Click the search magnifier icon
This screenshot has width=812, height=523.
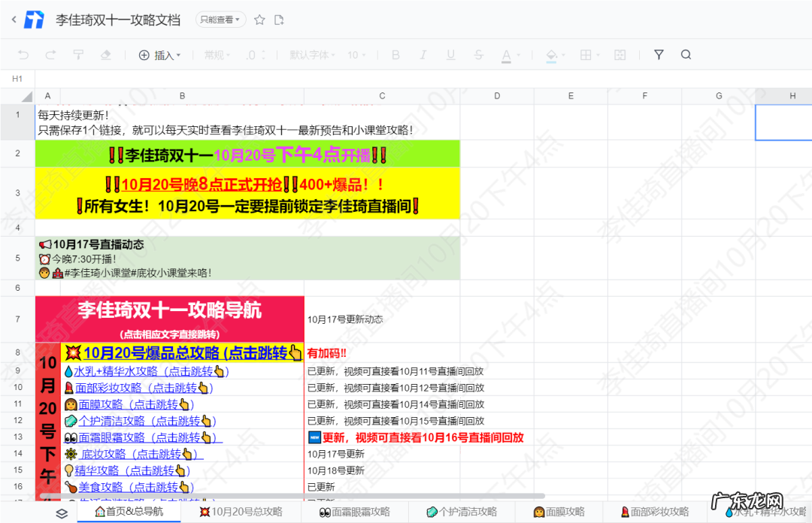click(686, 54)
